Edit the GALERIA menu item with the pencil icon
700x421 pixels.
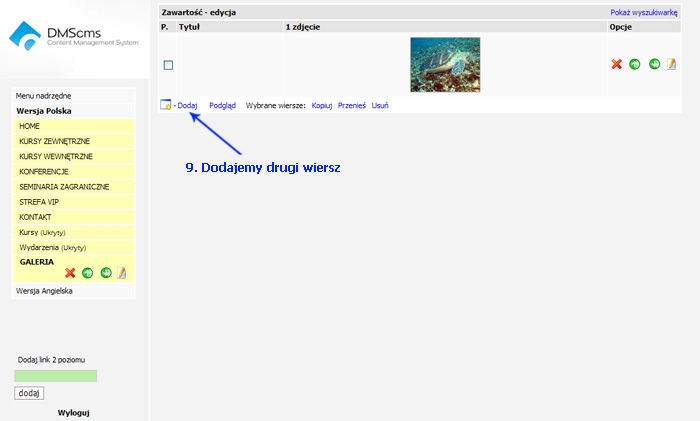(121, 273)
